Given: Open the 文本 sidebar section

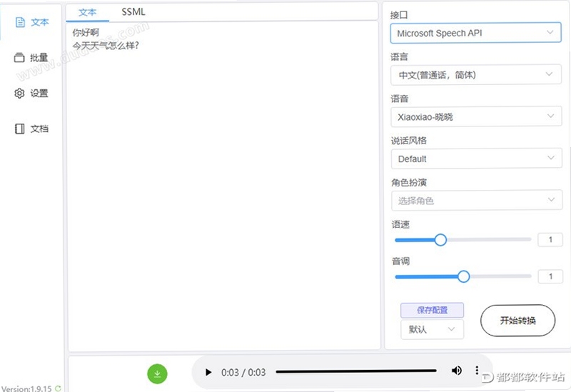Looking at the screenshot, I should (31, 22).
